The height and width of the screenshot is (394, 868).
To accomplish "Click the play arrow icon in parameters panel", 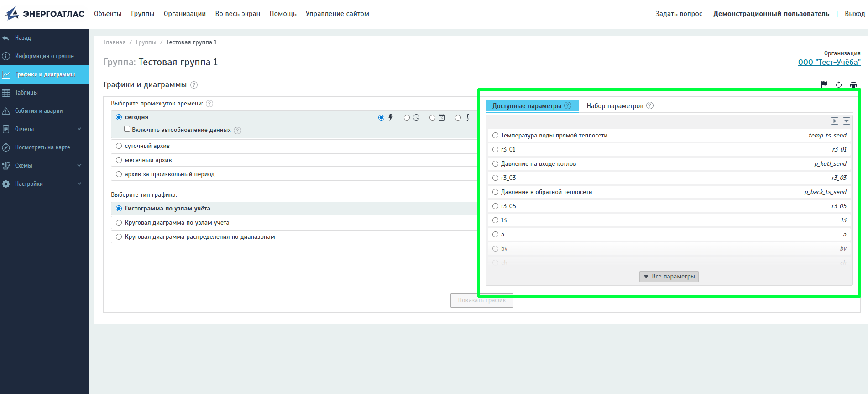I will coord(835,121).
